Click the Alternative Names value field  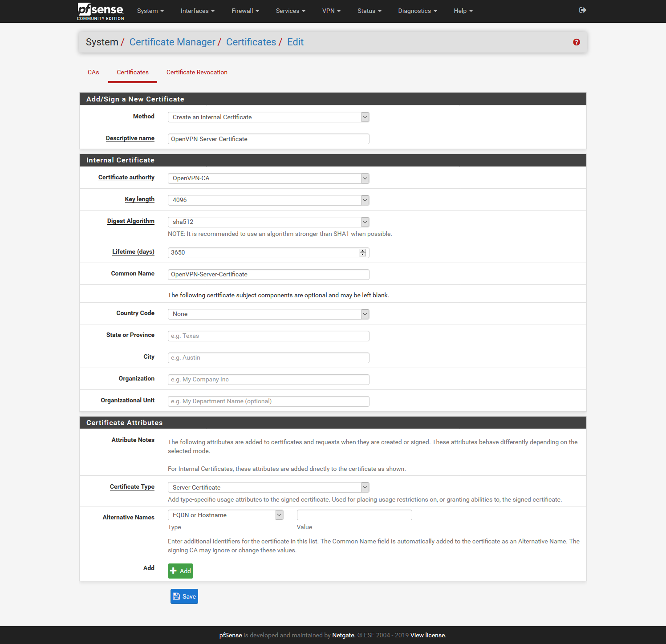tap(354, 515)
